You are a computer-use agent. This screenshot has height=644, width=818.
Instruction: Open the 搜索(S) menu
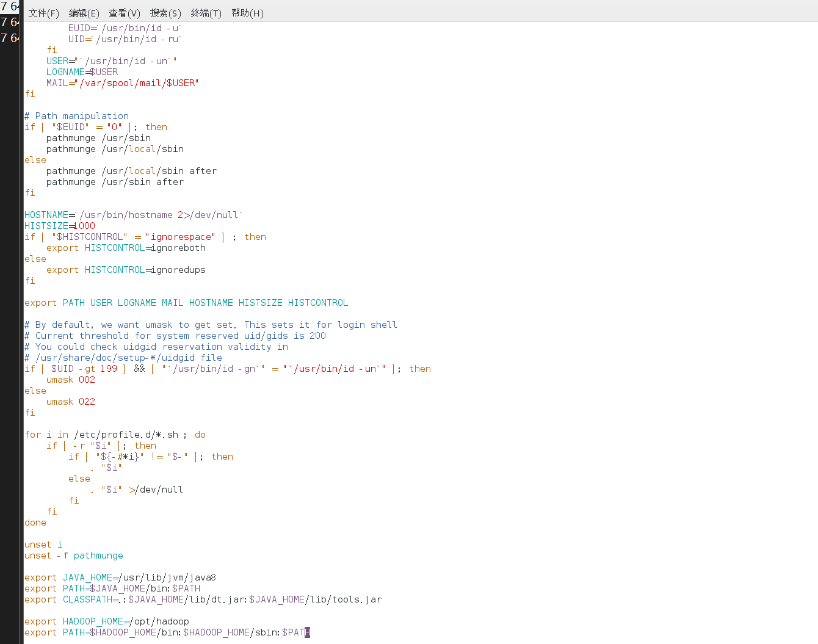point(165,13)
